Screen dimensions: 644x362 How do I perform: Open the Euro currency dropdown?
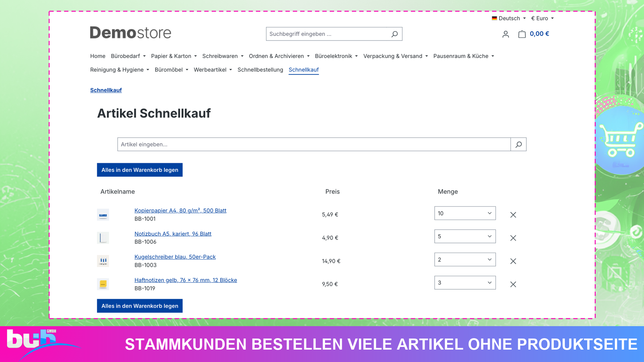point(542,18)
